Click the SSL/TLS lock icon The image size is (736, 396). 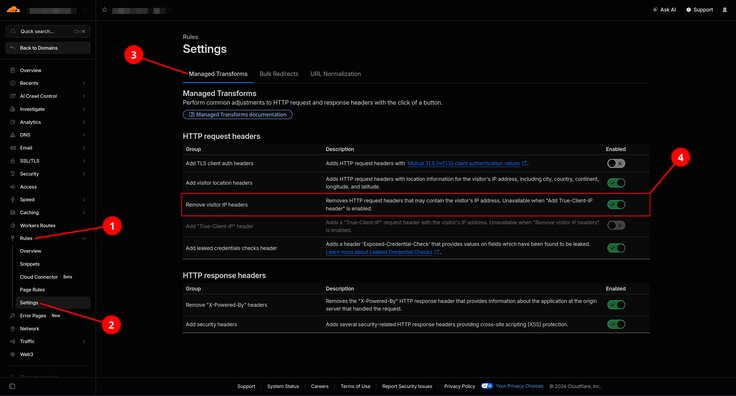point(13,161)
